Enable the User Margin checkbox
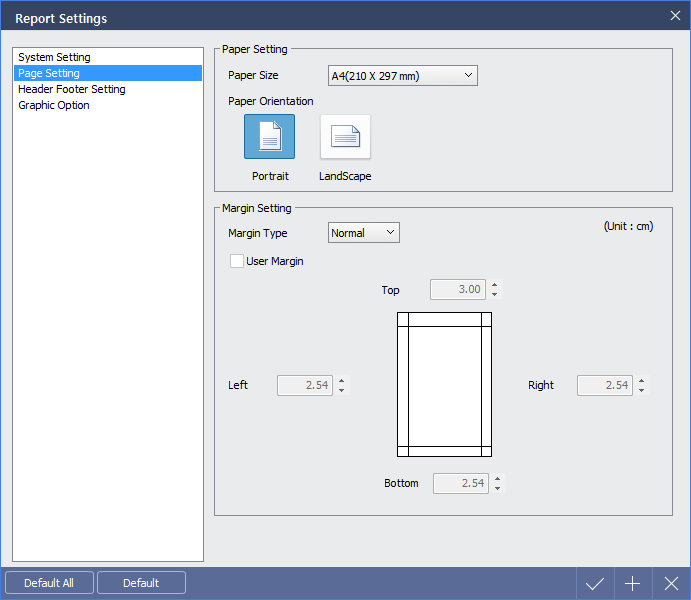Viewport: 691px width, 600px height. tap(237, 261)
